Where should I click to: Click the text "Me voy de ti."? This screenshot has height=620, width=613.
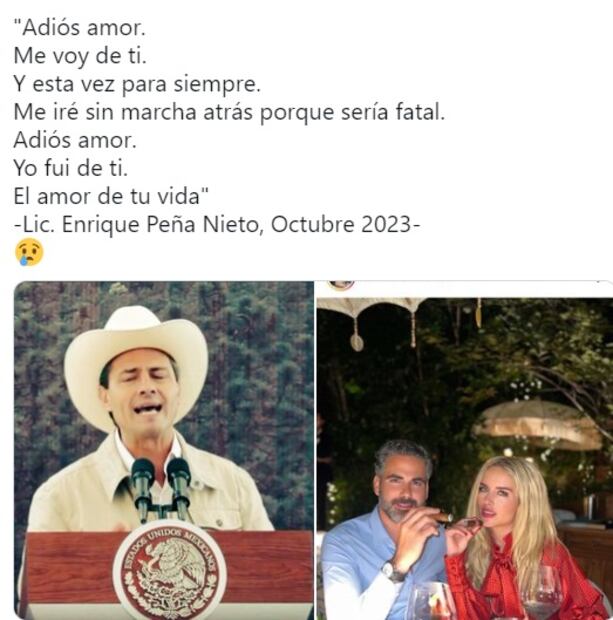[x=80, y=56]
